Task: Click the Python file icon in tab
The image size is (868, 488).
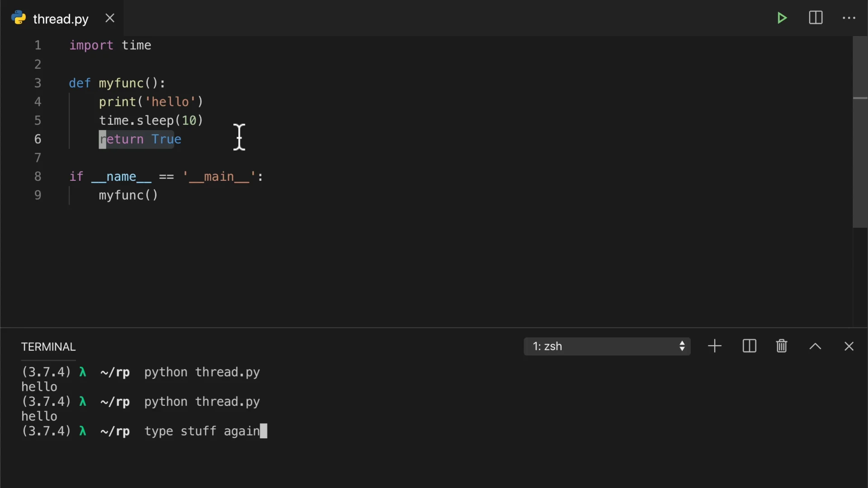Action: click(x=19, y=18)
